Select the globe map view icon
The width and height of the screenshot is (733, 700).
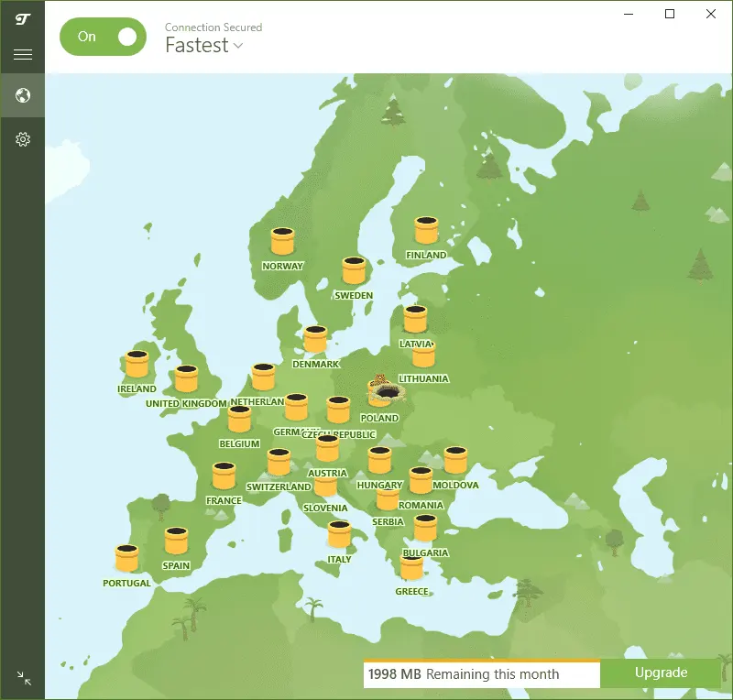tap(23, 95)
